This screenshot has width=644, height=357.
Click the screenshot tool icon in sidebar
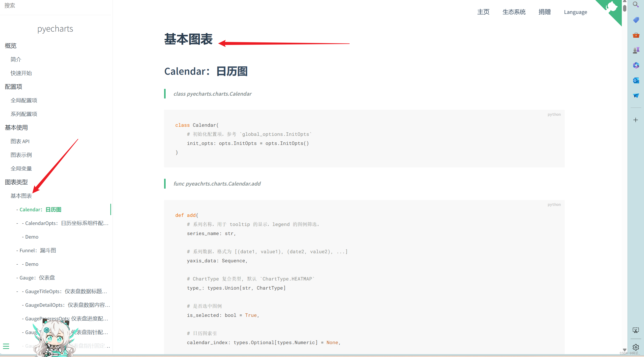636,330
